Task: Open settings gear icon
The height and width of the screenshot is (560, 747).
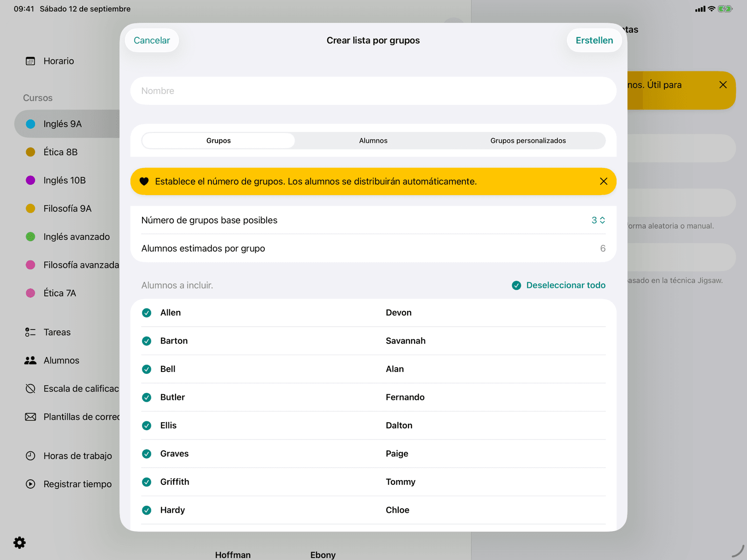Action: pos(20,543)
